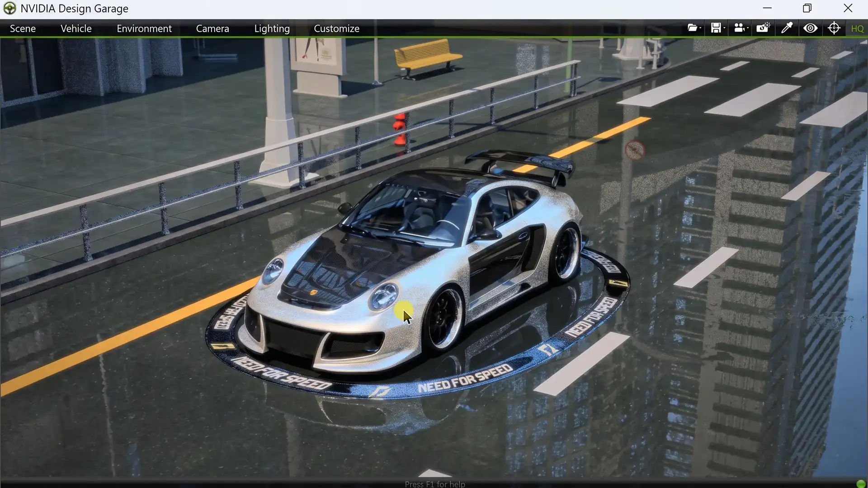Expand the video camera dropdown arrow

[748, 28]
